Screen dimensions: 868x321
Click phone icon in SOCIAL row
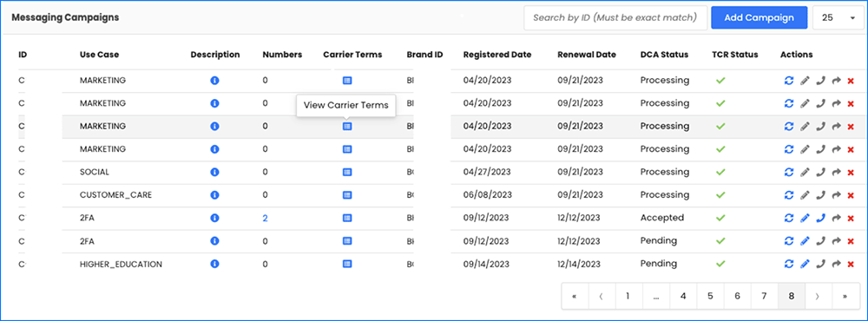(820, 172)
